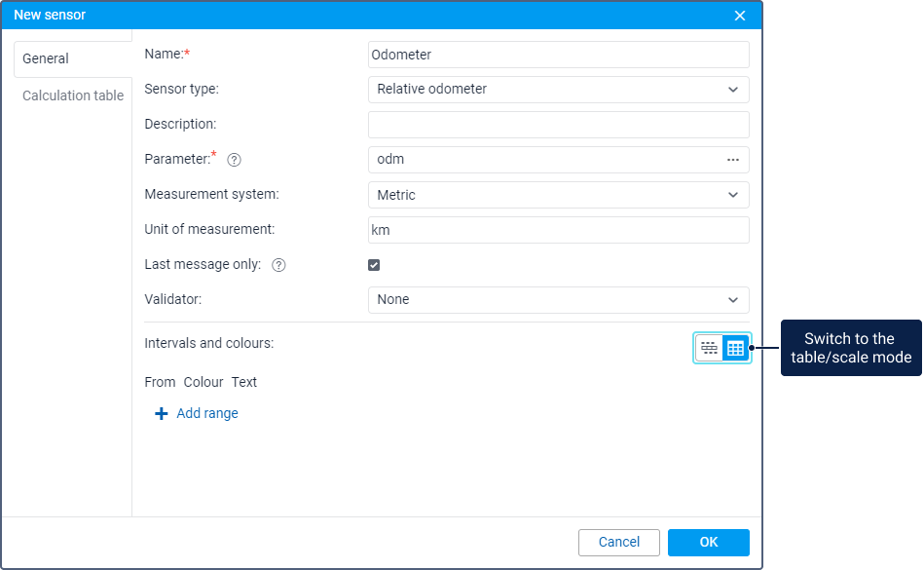Switch to scale mode icon

pyautogui.click(x=709, y=348)
